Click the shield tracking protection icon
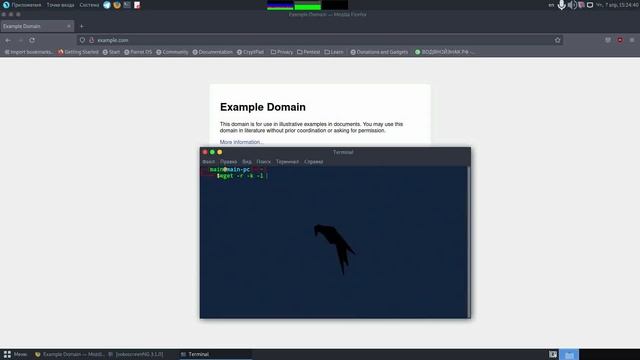This screenshot has height=360, width=640. click(x=82, y=40)
